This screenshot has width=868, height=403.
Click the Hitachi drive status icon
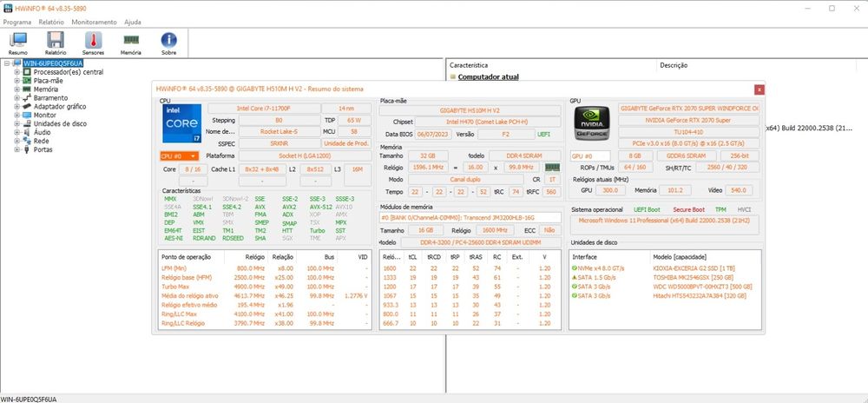pos(575,296)
